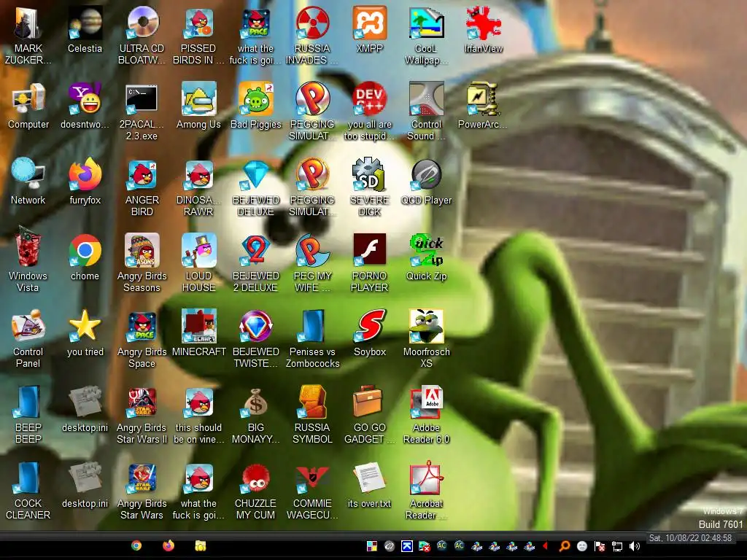The height and width of the screenshot is (560, 747).
Task: Launch IrfanView from the desktop
Action: [483, 29]
